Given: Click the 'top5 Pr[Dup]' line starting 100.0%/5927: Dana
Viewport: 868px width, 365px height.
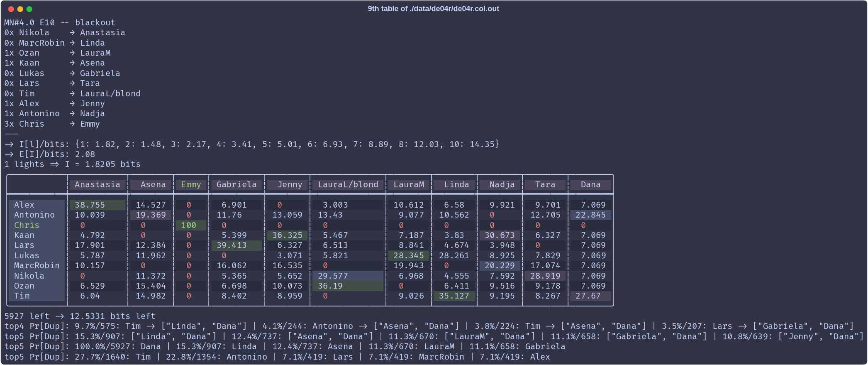Looking at the screenshot, I should pyautogui.click(x=285, y=346).
